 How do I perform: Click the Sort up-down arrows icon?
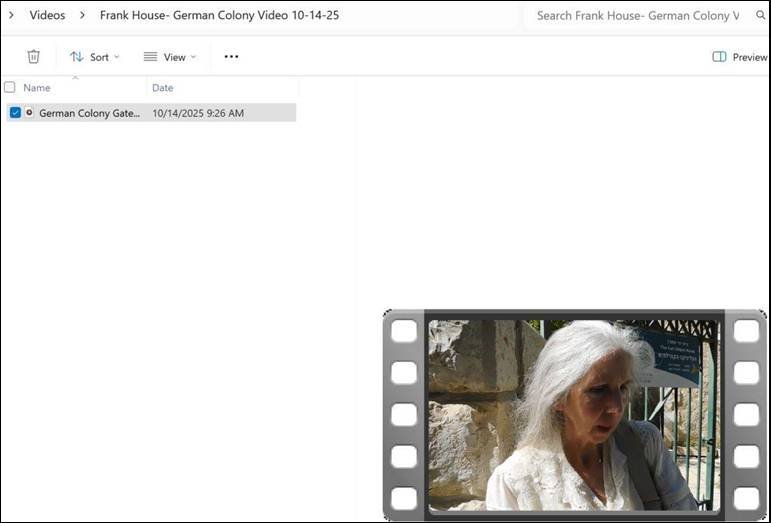pos(77,57)
